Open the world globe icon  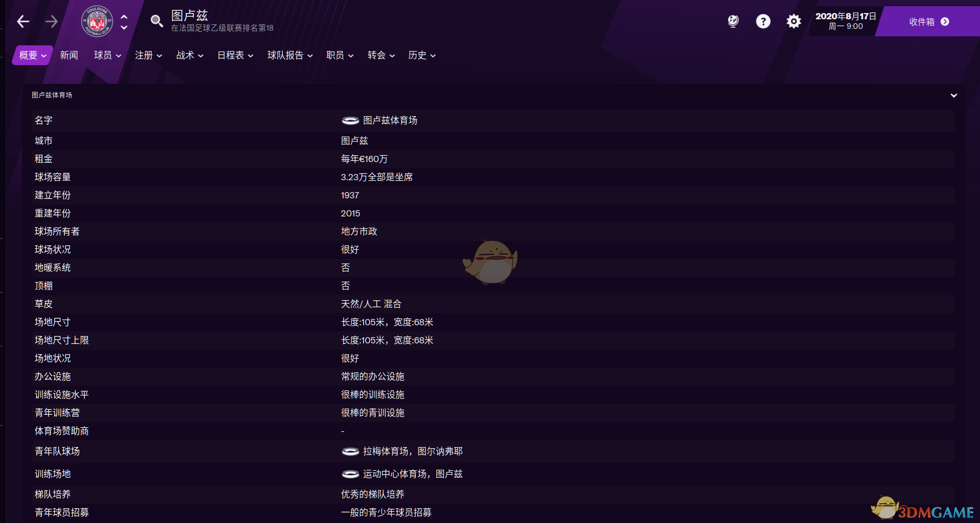point(733,22)
